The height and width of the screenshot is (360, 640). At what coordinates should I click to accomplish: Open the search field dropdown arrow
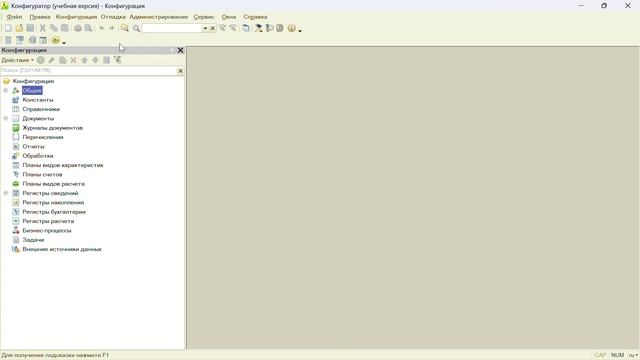tap(205, 29)
